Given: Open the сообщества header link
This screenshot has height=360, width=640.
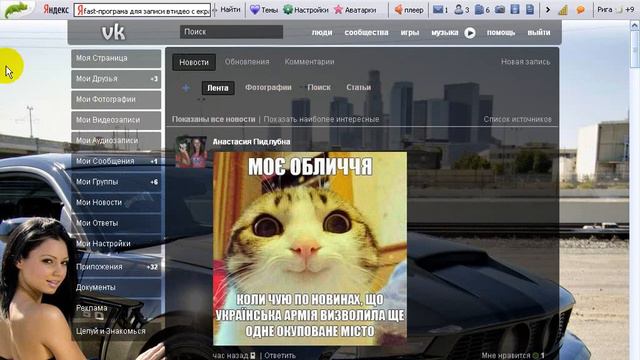Looking at the screenshot, I should (366, 33).
